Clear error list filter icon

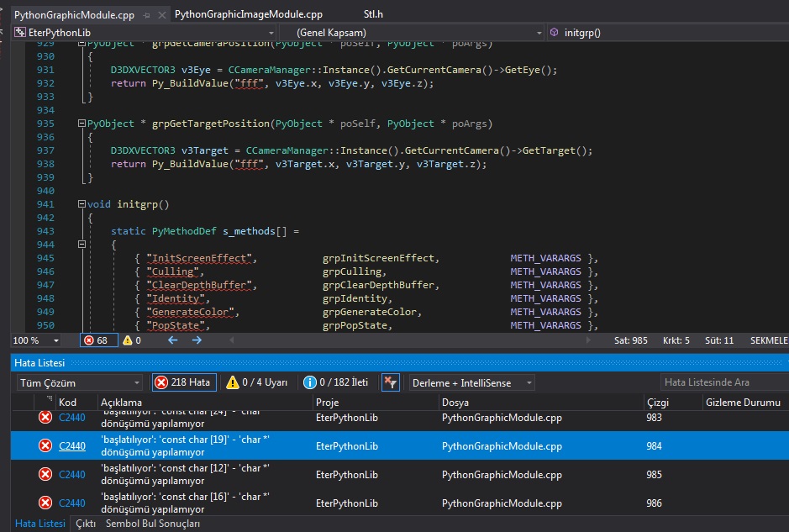[x=391, y=382]
